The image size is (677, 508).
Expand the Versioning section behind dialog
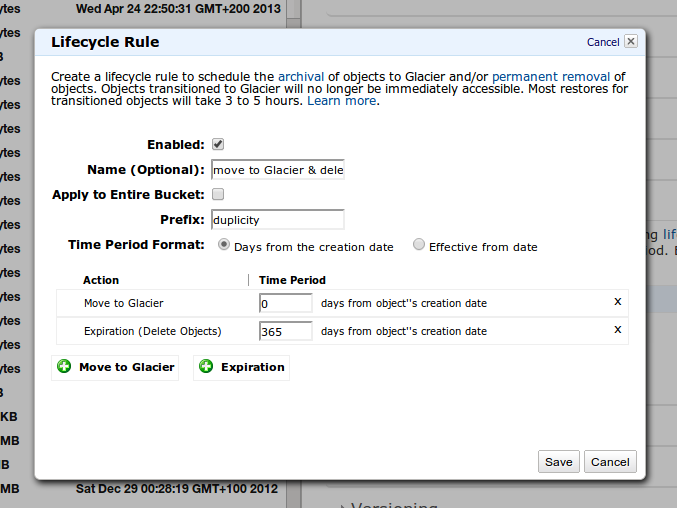(x=343, y=505)
